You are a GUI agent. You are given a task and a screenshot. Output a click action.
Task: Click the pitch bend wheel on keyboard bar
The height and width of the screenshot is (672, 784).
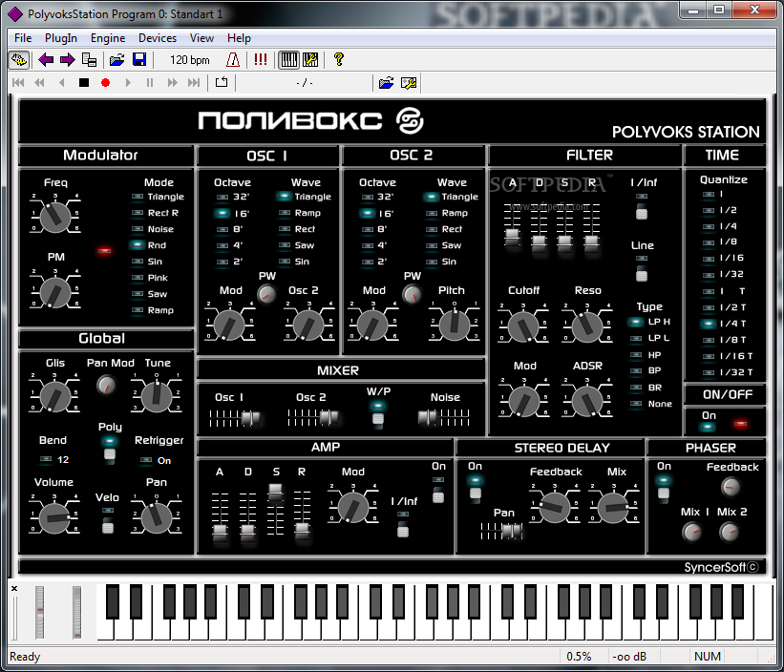click(39, 612)
